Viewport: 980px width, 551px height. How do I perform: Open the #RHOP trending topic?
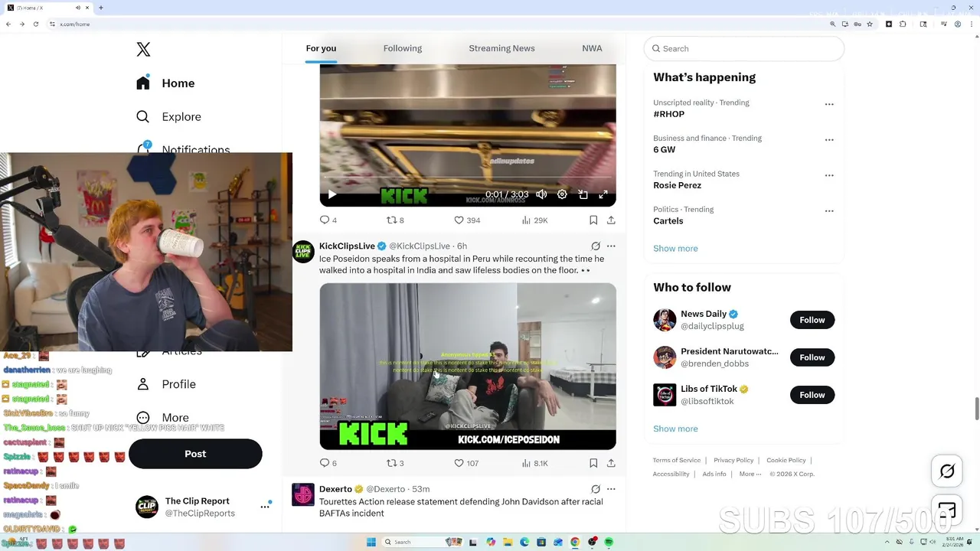tap(668, 114)
